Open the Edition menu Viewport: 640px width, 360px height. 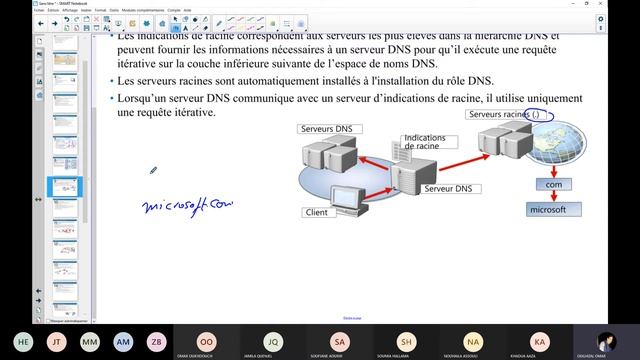53,10
